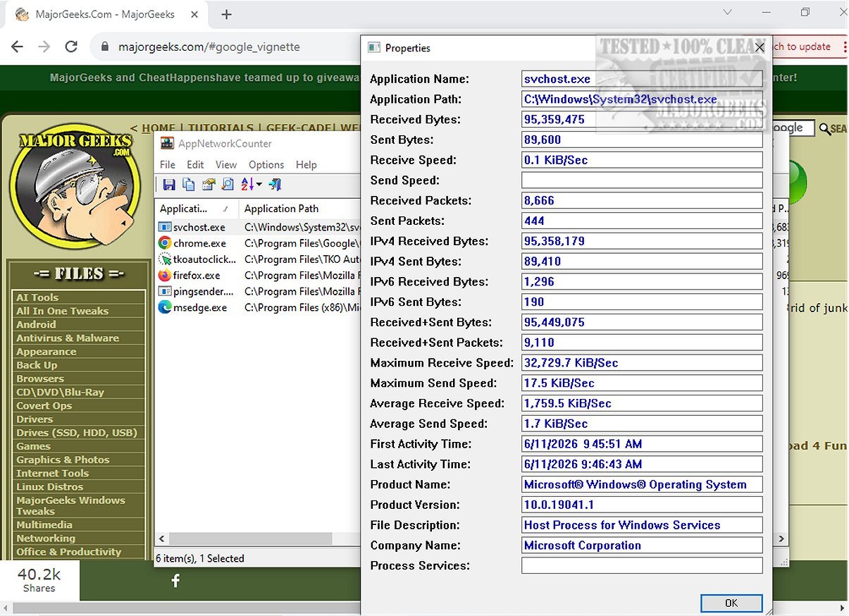This screenshot has height=616, width=849.
Task: Click the Copy selected items toolbar icon
Action: pyautogui.click(x=189, y=185)
